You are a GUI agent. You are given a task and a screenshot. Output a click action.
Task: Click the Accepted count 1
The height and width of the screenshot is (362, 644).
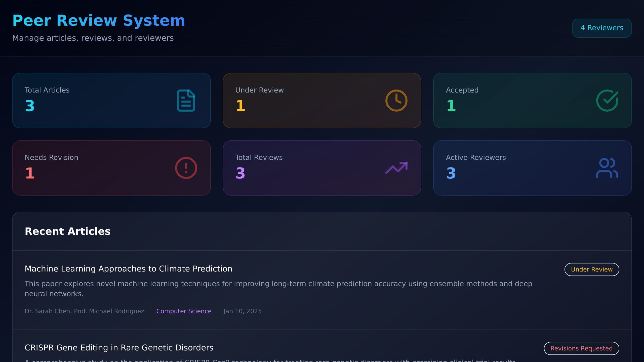tap(451, 106)
